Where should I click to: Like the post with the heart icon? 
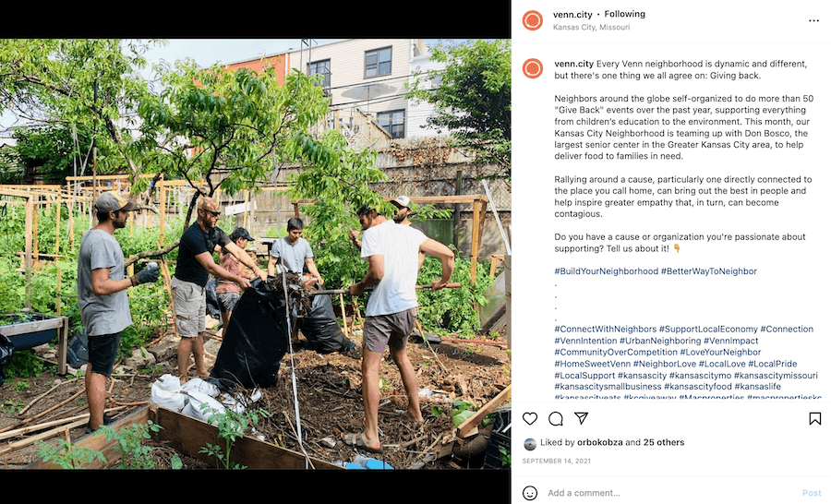click(x=530, y=419)
